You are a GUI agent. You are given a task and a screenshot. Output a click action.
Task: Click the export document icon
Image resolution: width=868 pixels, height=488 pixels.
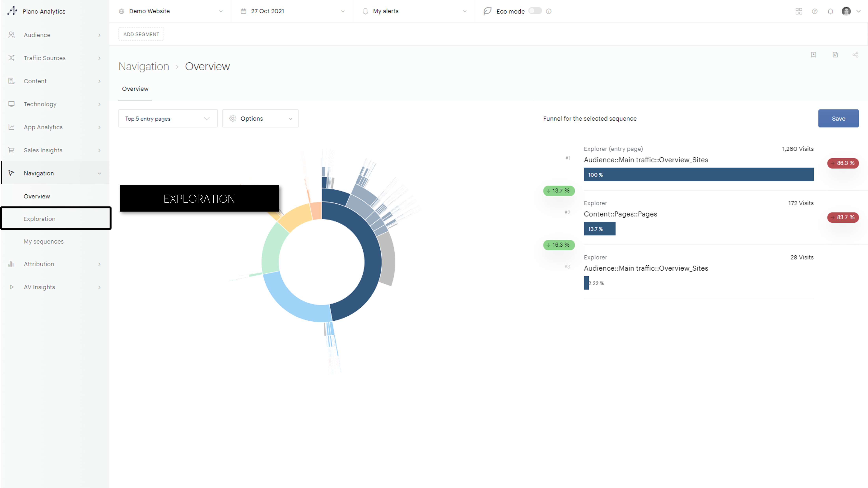(835, 55)
